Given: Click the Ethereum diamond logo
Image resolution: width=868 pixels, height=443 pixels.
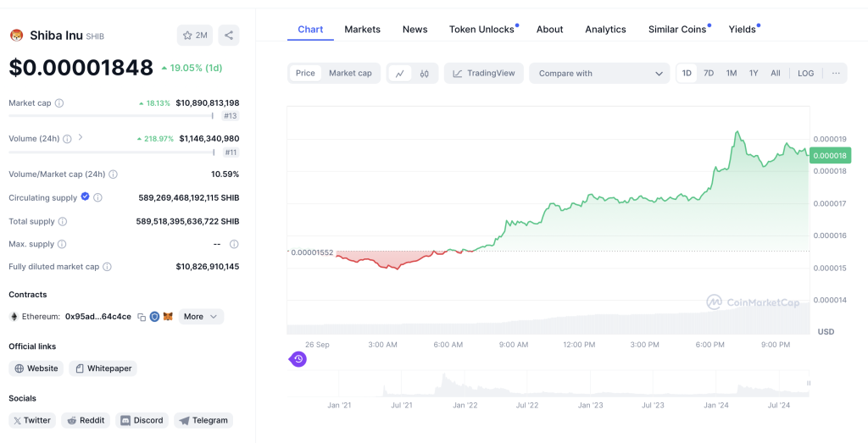Looking at the screenshot, I should pos(14,316).
